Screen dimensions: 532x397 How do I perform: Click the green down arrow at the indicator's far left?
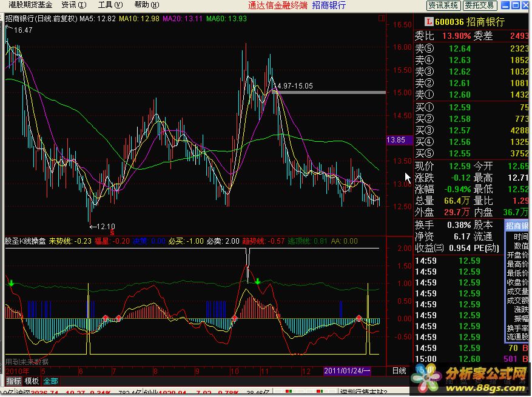(x=11, y=283)
